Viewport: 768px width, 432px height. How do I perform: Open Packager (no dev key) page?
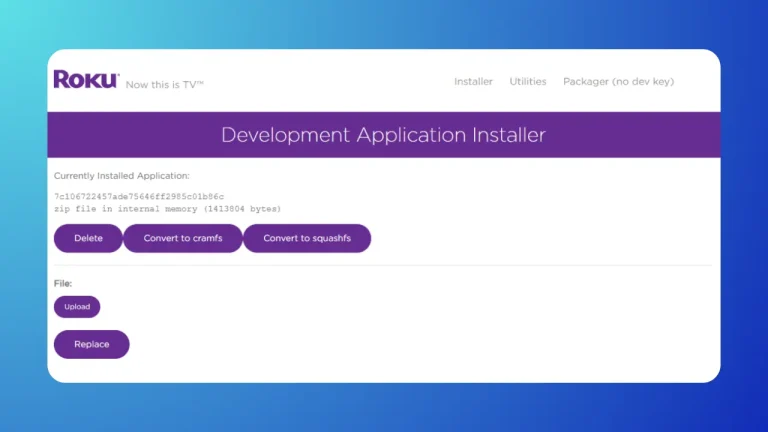tap(618, 82)
